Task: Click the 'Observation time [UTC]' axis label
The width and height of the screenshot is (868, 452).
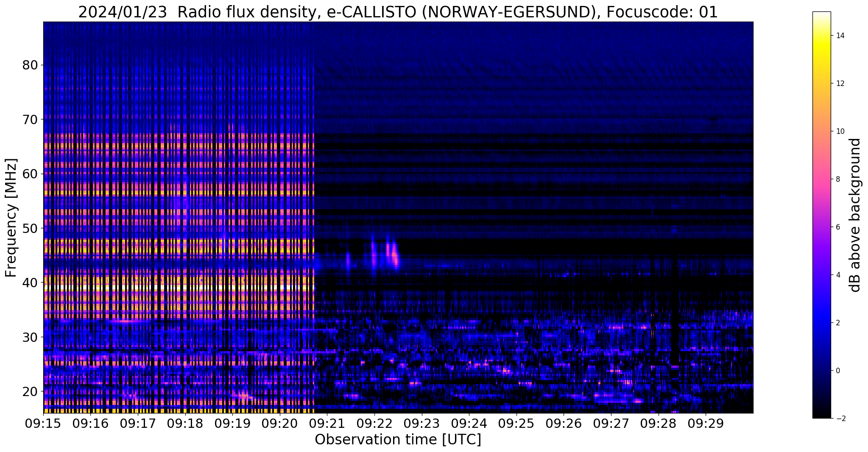Action: [398, 440]
